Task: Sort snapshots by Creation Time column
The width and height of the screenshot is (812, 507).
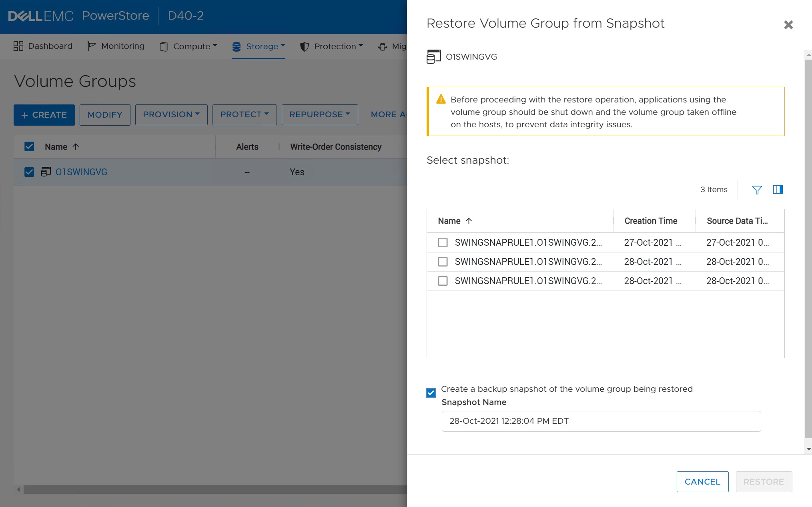Action: click(x=650, y=220)
